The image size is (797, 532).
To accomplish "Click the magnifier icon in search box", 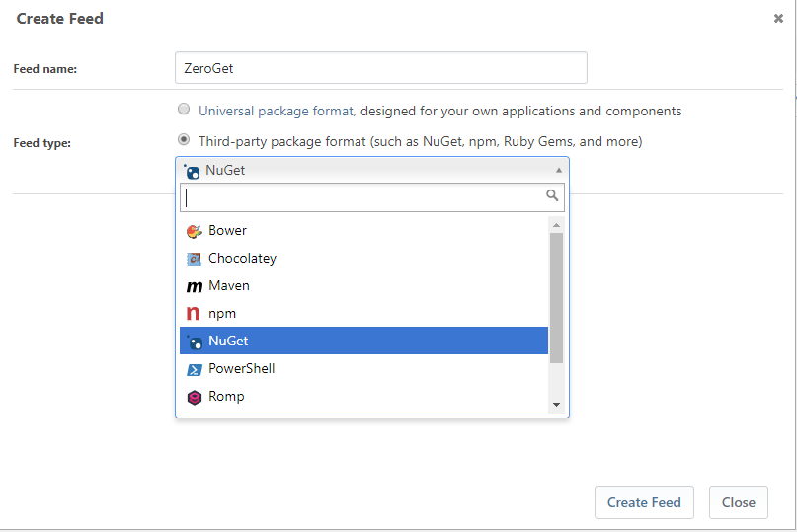I will click(x=552, y=195).
